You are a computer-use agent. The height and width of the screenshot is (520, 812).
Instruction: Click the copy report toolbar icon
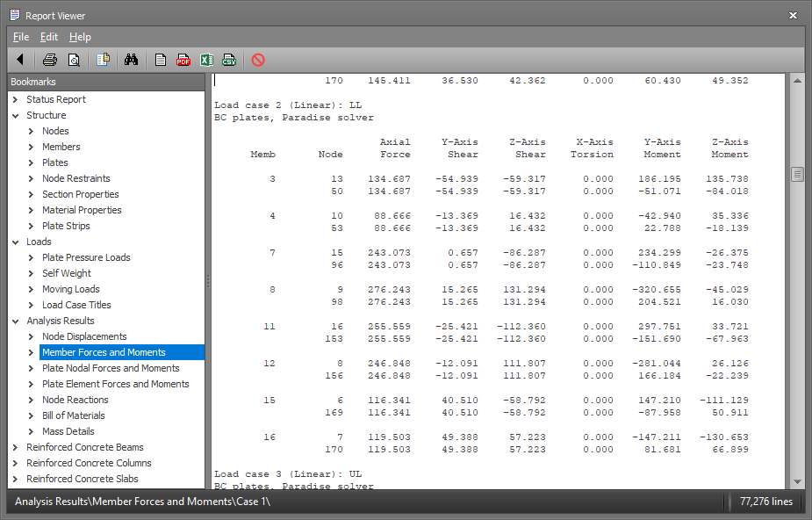[103, 60]
